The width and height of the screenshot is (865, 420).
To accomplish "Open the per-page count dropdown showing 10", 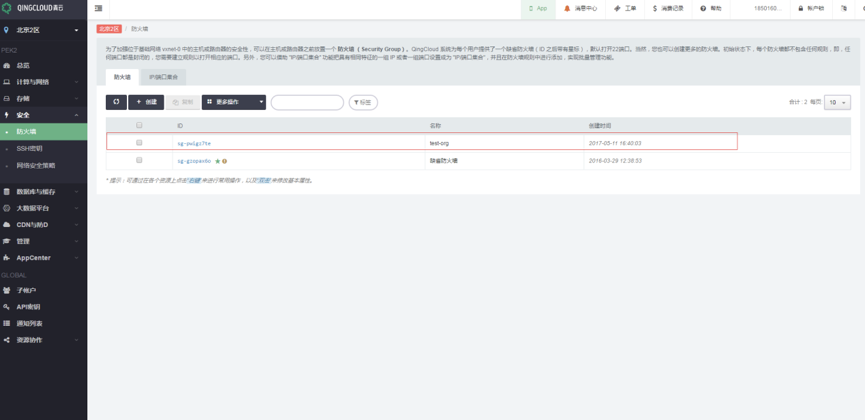I will pos(837,102).
